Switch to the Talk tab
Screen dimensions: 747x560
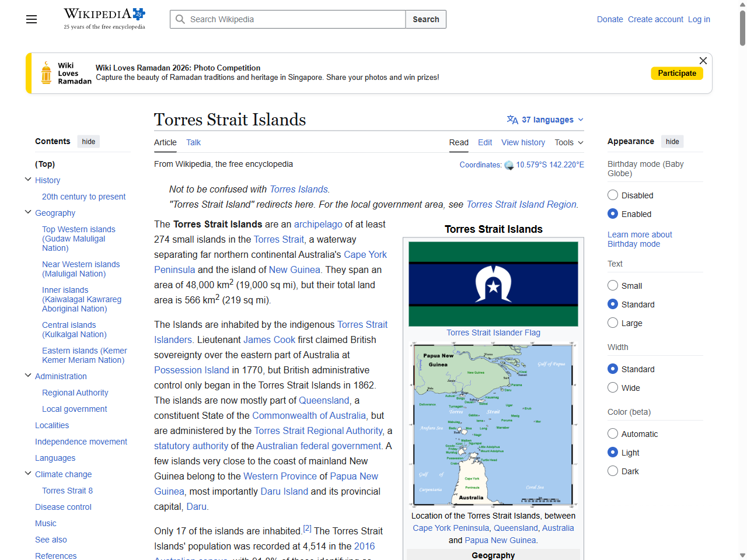tap(193, 142)
